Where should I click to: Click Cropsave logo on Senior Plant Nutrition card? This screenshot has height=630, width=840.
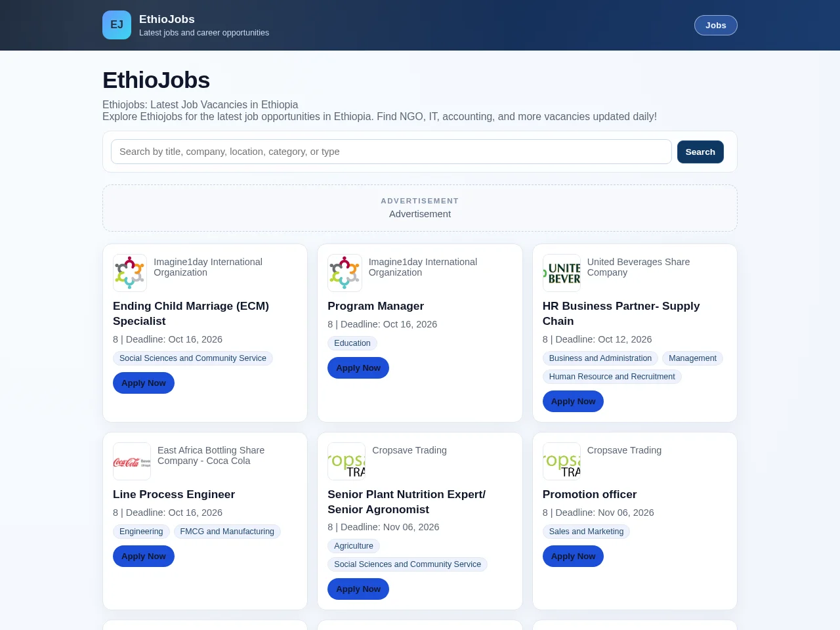pyautogui.click(x=346, y=461)
